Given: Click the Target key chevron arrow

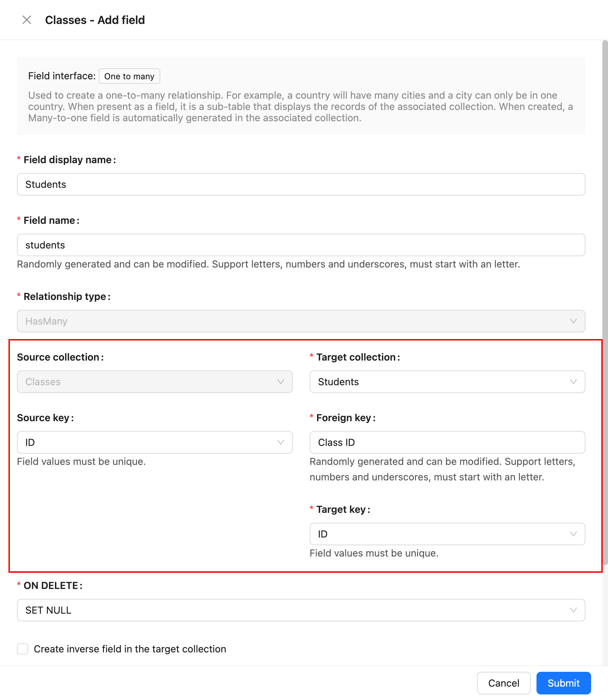Looking at the screenshot, I should tap(573, 534).
